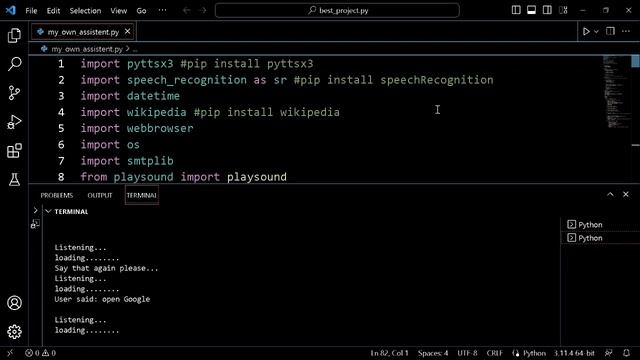Open Customize Layout icon
This screenshot has width=640, height=360.
563,10
